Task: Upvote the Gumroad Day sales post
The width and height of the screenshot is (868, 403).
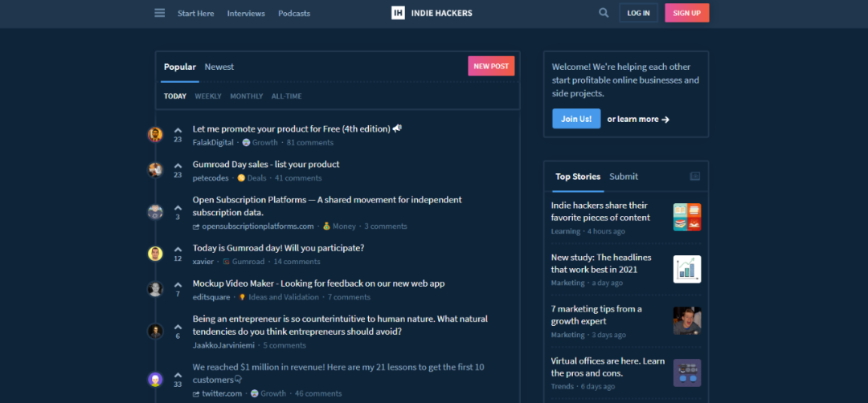Action: pyautogui.click(x=178, y=166)
